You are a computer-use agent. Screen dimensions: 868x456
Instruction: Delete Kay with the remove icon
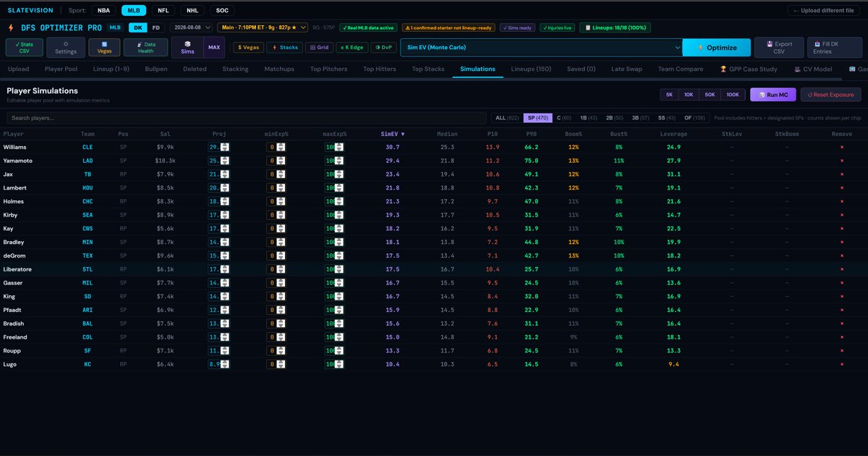coord(842,229)
